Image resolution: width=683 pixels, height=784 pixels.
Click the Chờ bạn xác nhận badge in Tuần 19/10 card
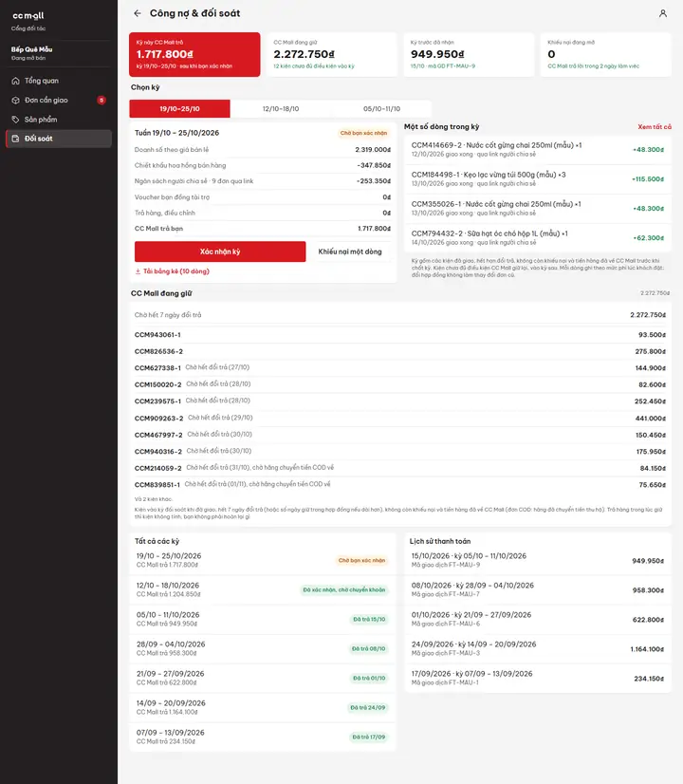point(363,133)
